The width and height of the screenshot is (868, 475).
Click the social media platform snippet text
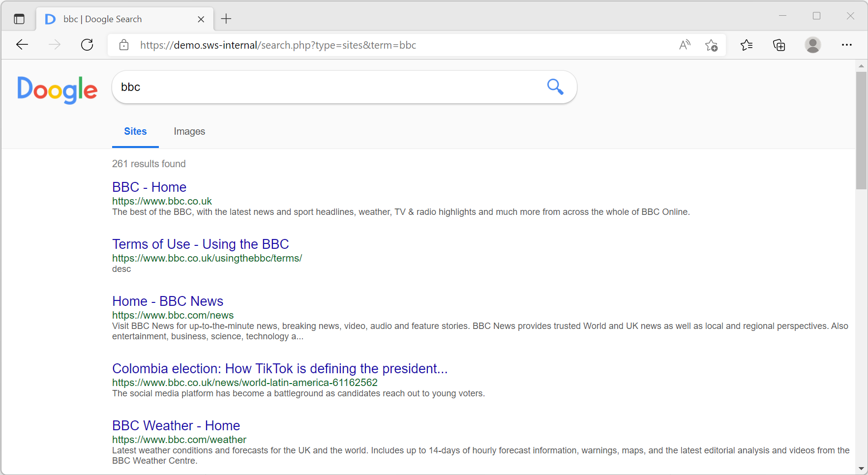coord(299,393)
